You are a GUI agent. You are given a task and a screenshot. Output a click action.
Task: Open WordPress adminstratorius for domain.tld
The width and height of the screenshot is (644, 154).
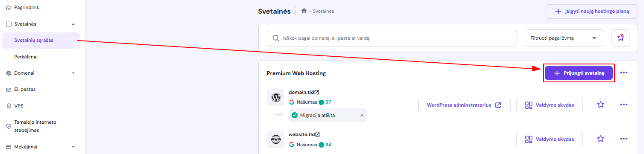click(x=464, y=105)
